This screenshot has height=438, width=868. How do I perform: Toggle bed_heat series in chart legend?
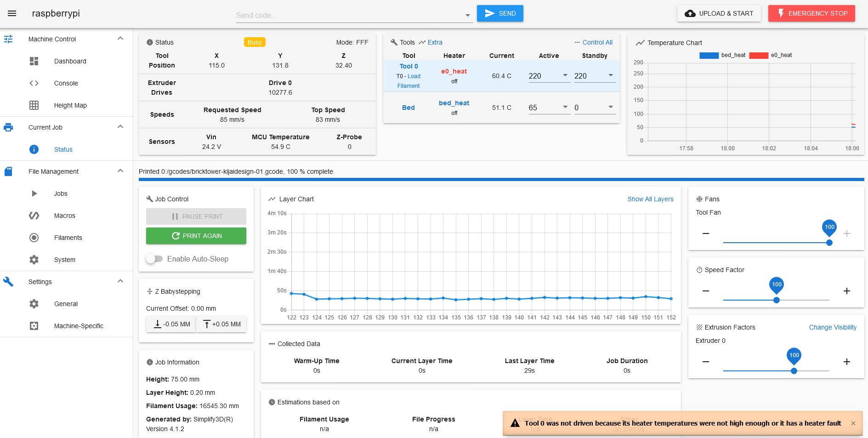(722, 55)
